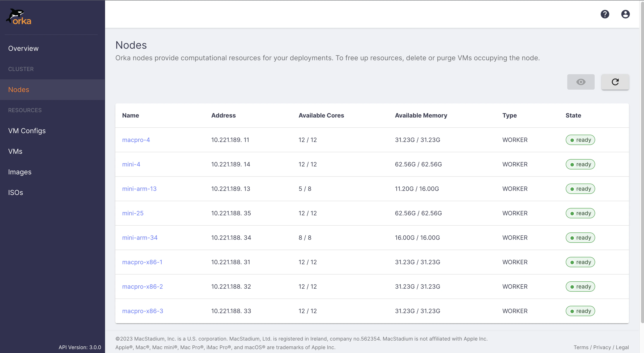Toggle the eye visibility button

tap(581, 82)
